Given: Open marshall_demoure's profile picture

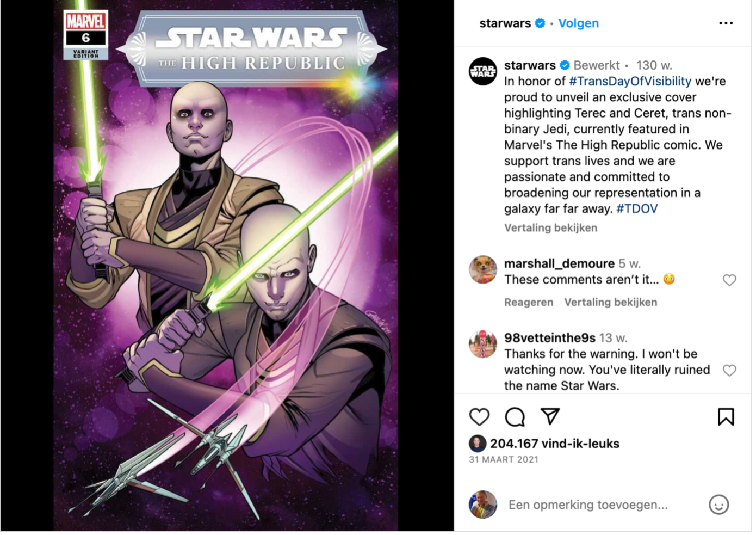Looking at the screenshot, I should coord(482,269).
